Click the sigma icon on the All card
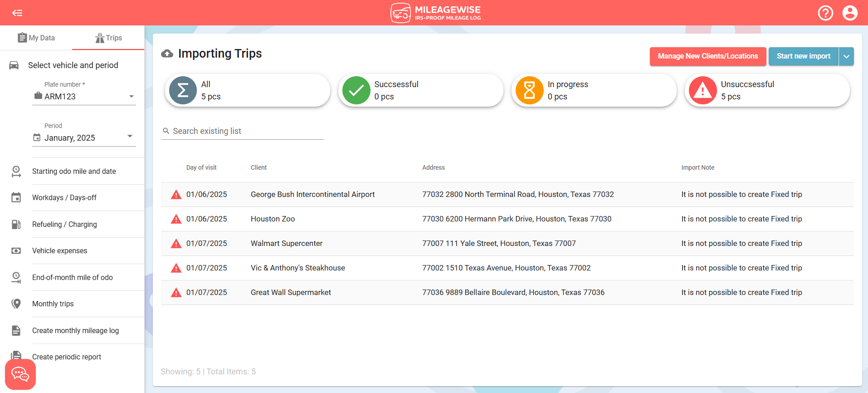Screen dimensions: 868x393 point(183,90)
